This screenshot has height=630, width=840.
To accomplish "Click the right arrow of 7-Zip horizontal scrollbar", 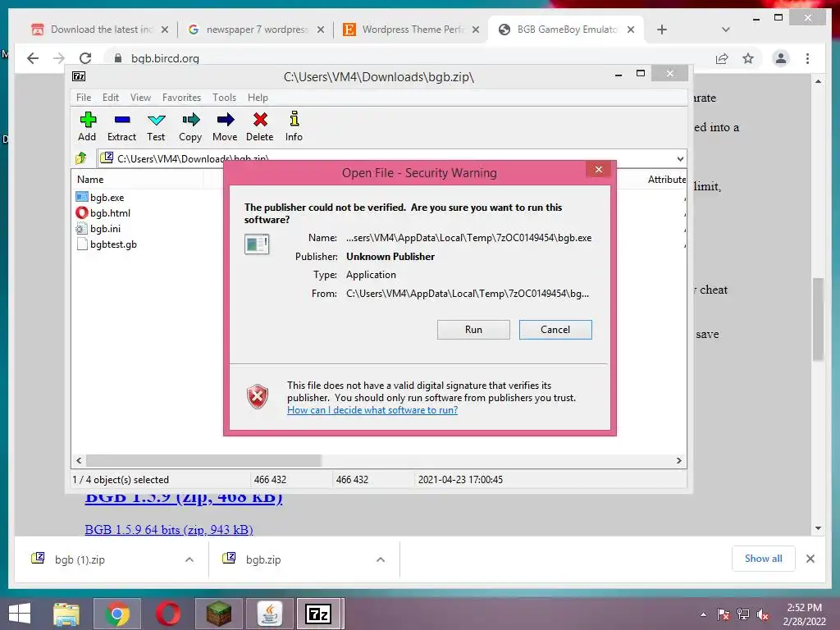I will tap(678, 460).
